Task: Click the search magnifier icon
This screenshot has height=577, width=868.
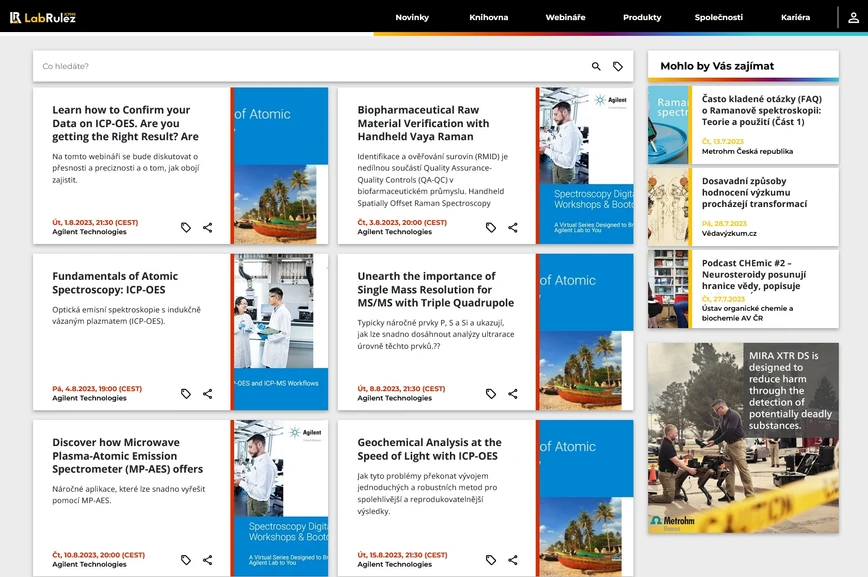Action: point(596,66)
